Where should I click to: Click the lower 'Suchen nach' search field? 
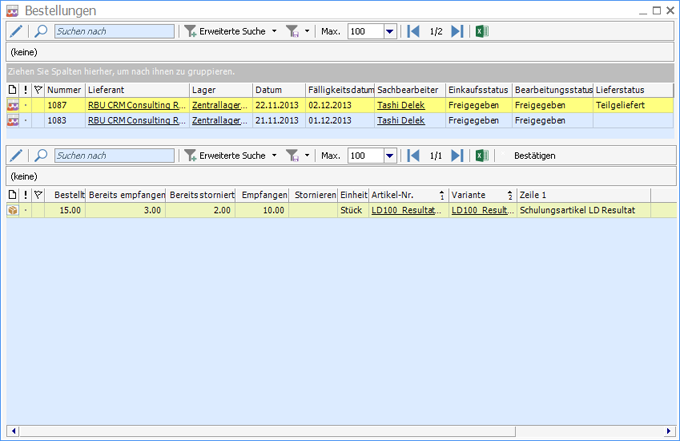point(114,155)
